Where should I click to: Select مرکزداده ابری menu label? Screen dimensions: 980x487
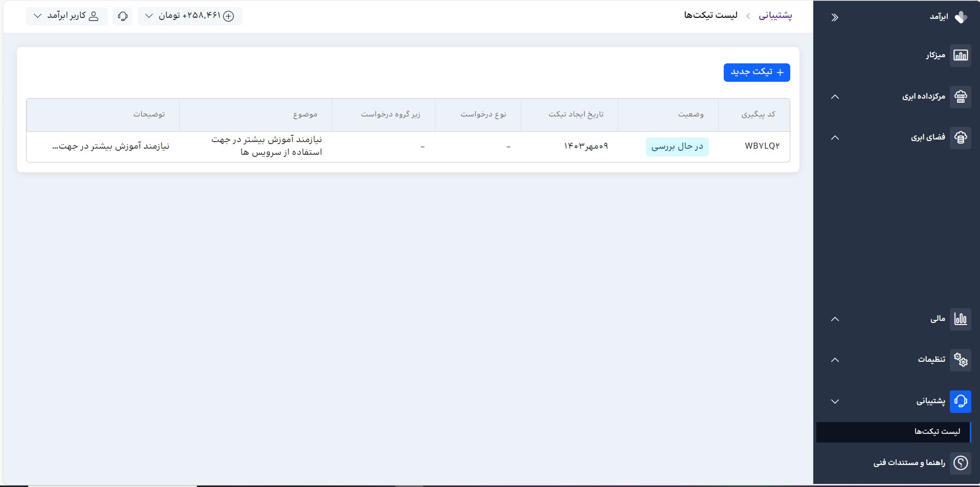click(924, 97)
